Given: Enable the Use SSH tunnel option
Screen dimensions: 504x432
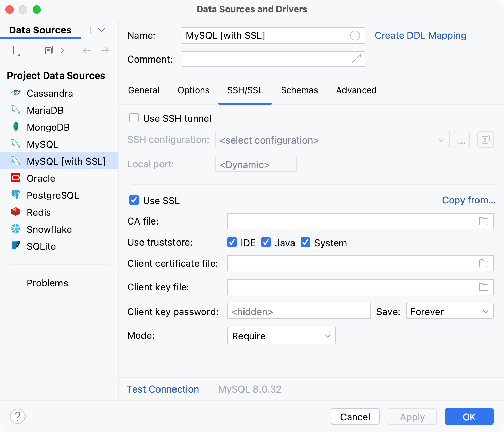Looking at the screenshot, I should click(134, 118).
